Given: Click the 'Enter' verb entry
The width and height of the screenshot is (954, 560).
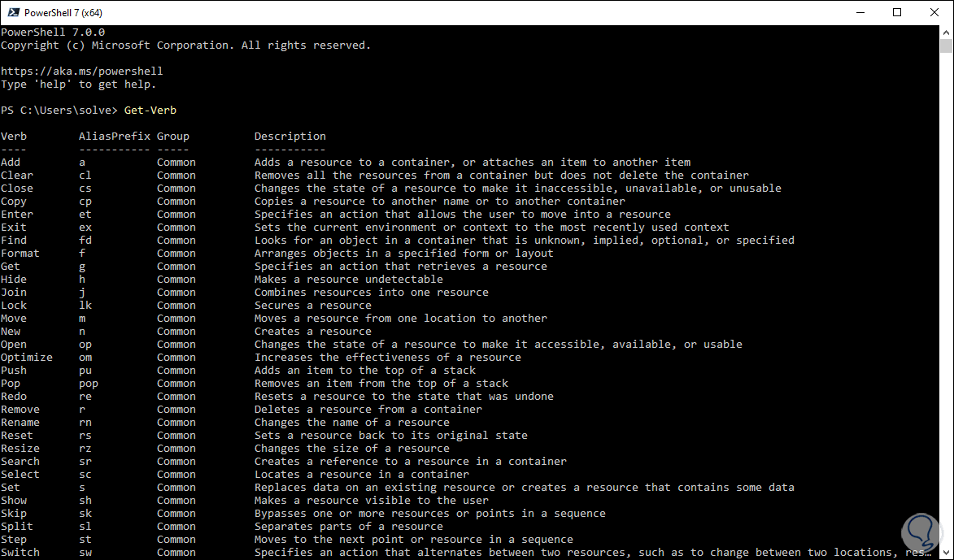Looking at the screenshot, I should (17, 214).
